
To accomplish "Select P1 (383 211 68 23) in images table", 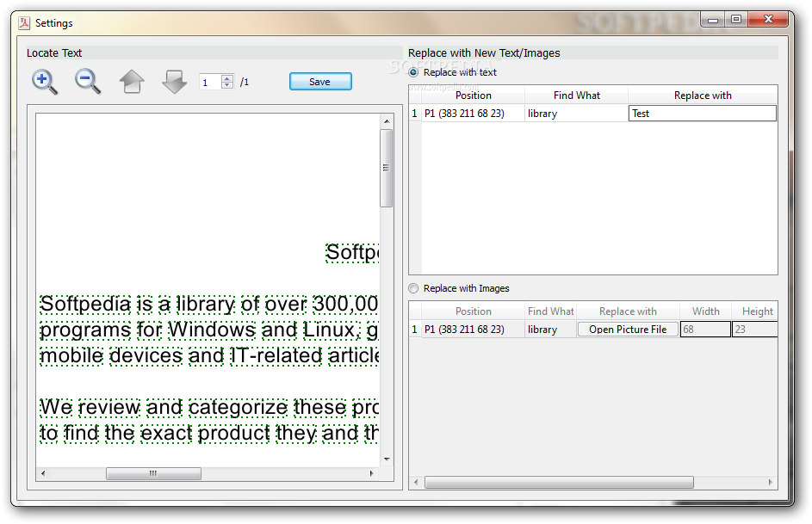I will (473, 329).
